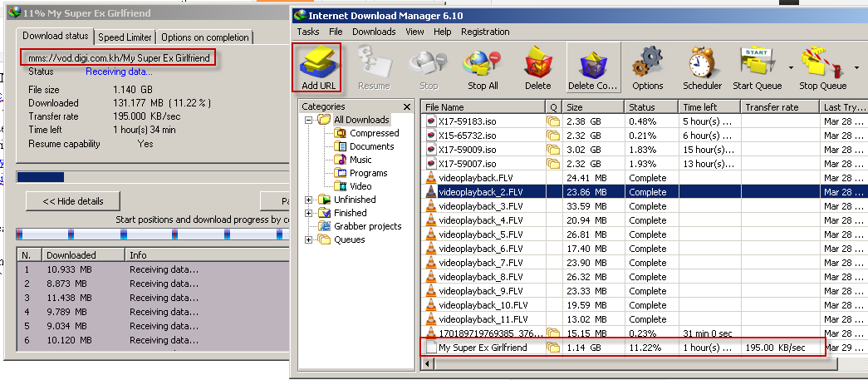Select X17-59183.iso file row
This screenshot has height=380, width=868.
[x=645, y=121]
